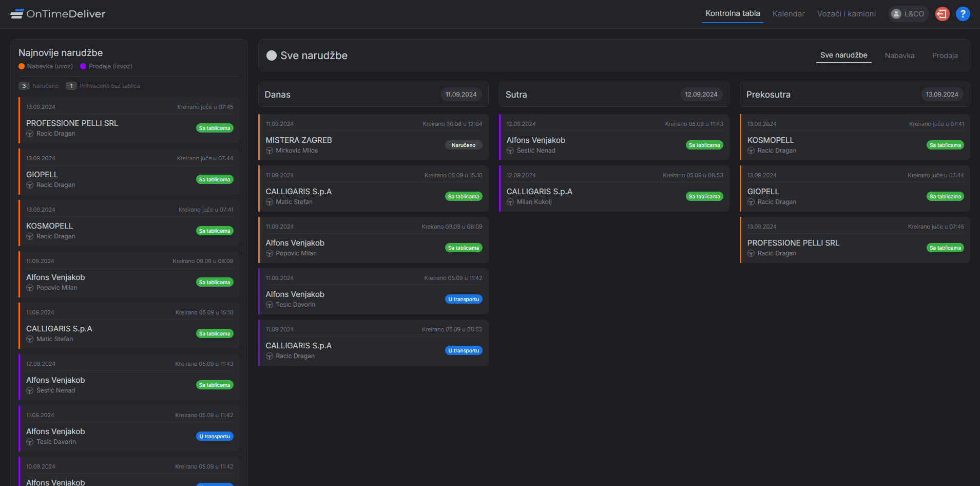
Task: Click U transportu badge on Alfons Venjakob Danas
Action: click(464, 299)
